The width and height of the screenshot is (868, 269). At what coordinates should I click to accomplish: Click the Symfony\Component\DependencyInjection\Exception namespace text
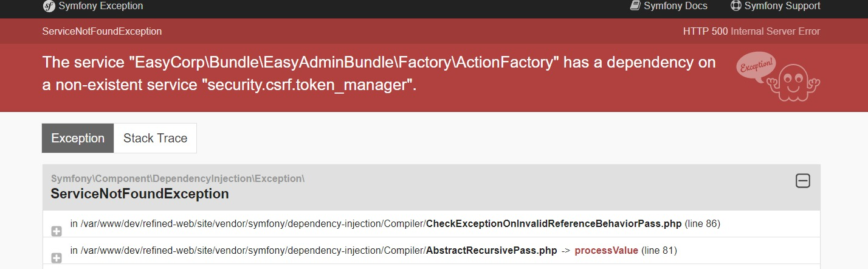point(177,178)
